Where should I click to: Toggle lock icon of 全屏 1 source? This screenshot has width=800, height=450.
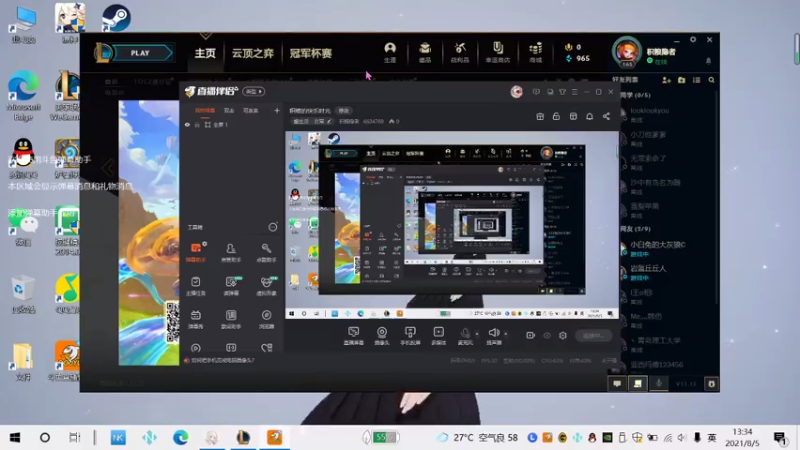click(x=197, y=125)
